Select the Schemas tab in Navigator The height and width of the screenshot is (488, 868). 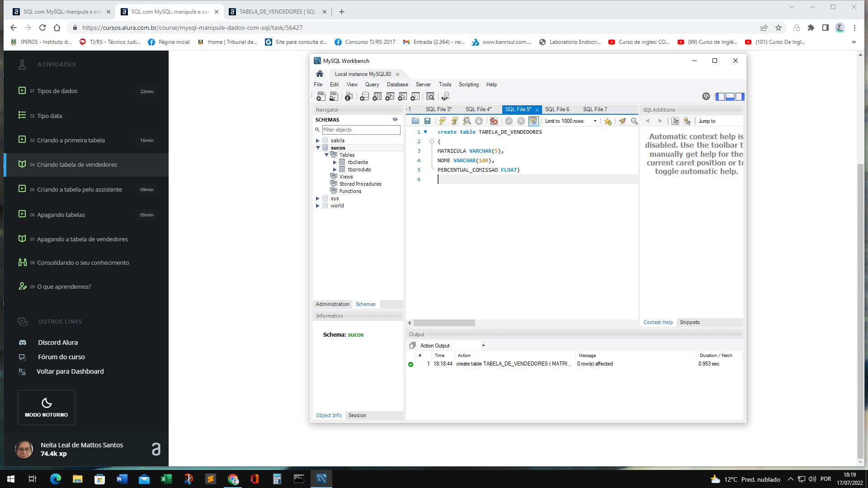(x=365, y=304)
